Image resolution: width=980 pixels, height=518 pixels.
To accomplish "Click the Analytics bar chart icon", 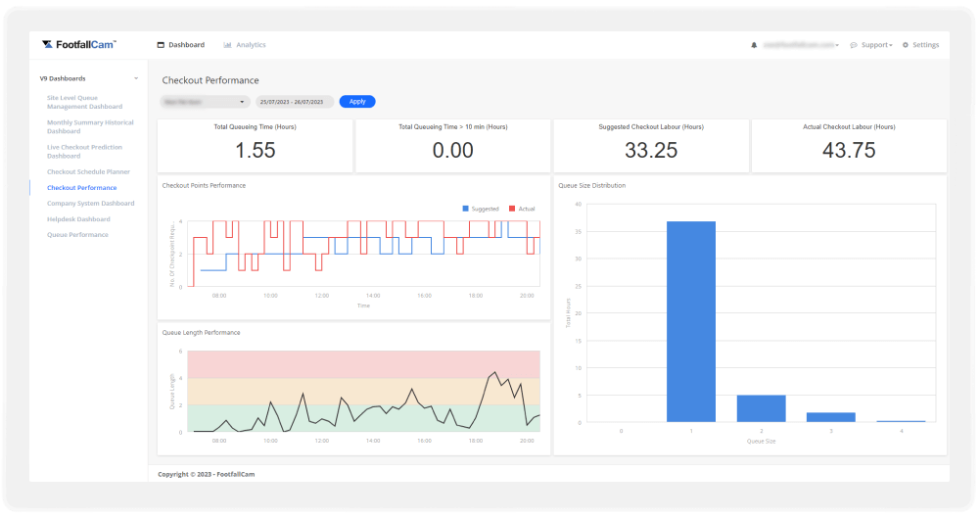I will [x=227, y=45].
